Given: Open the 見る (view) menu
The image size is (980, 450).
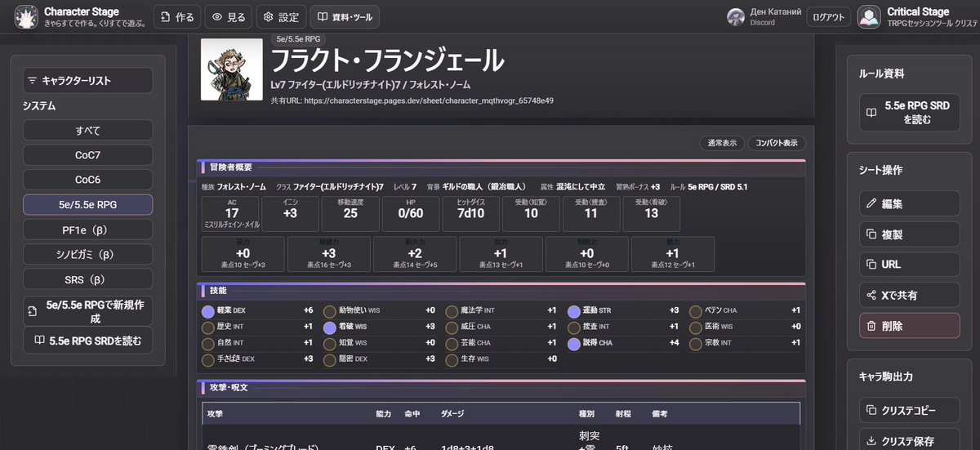Looking at the screenshot, I should tap(229, 16).
